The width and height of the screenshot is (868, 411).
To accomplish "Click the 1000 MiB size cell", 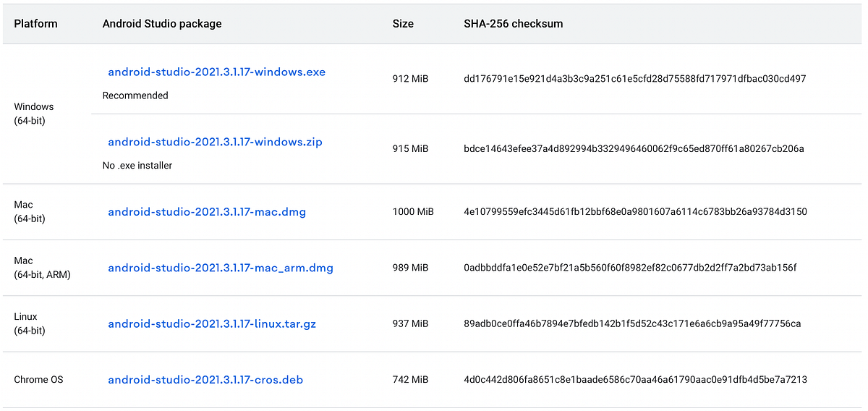I will [x=413, y=212].
